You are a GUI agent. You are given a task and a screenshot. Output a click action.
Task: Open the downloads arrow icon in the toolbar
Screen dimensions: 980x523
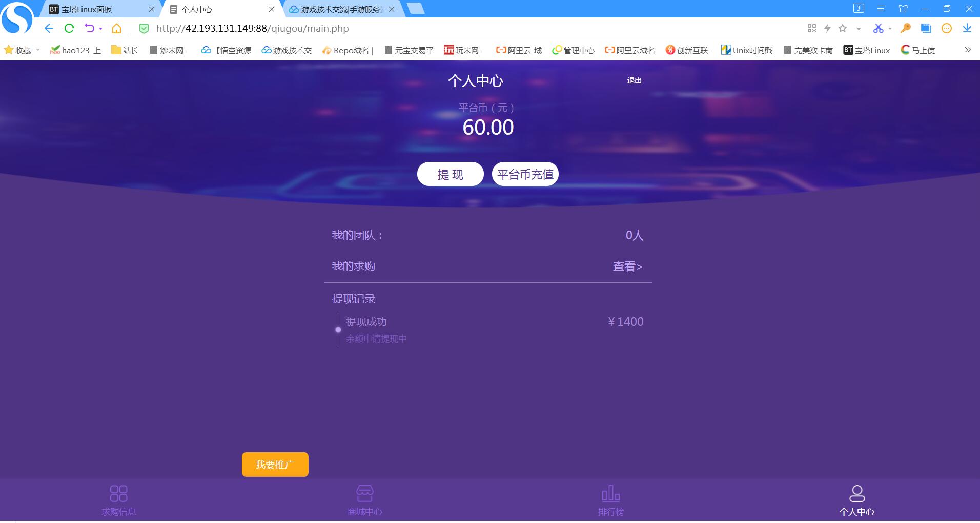click(x=967, y=28)
